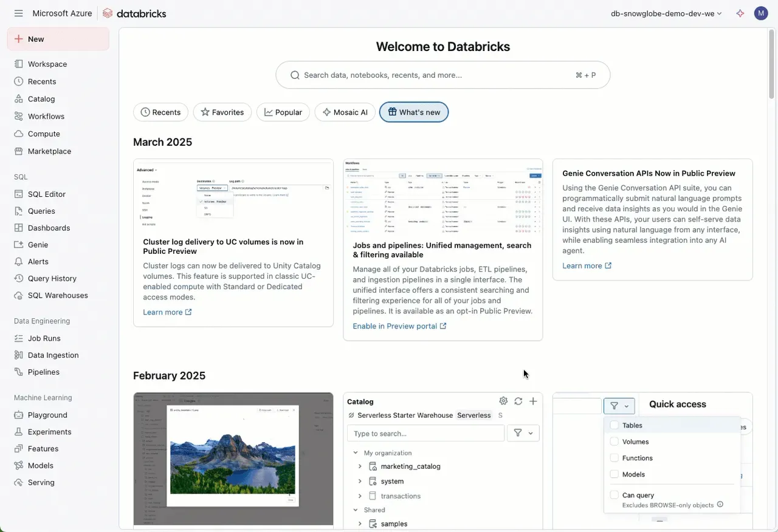Click the SQL Editor icon in sidebar
Image resolution: width=778 pixels, height=532 pixels.
point(19,194)
